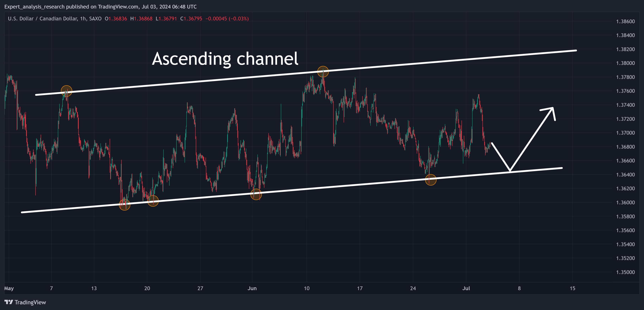Click the 'Ascending channel' text label
Viewport: 644px width, 310px height.
coord(225,59)
